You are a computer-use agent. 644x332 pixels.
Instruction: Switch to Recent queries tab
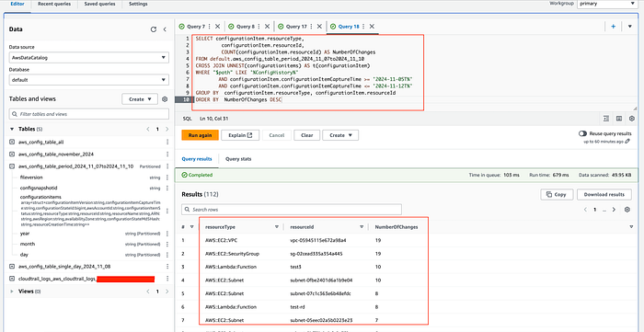coord(54,4)
